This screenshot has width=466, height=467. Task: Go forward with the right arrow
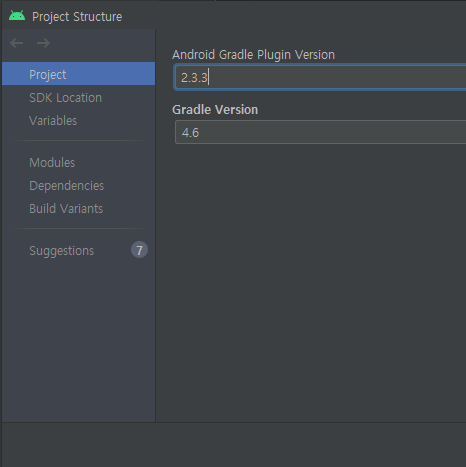click(x=43, y=43)
